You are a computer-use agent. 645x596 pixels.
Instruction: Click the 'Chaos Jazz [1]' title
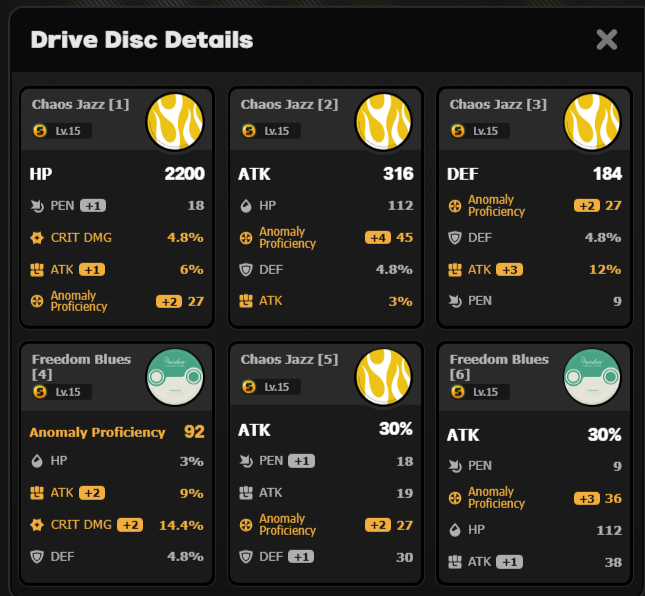81,104
